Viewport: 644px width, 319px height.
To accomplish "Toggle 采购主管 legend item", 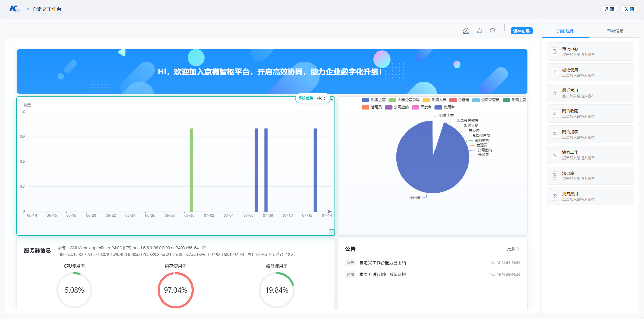I will point(514,100).
